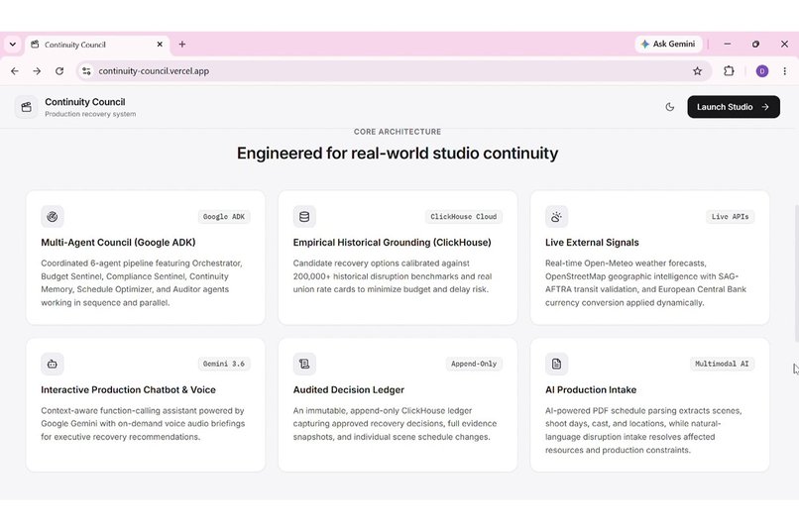This screenshot has width=799, height=532.
Task: Select the Append-Only badge
Action: click(x=474, y=364)
